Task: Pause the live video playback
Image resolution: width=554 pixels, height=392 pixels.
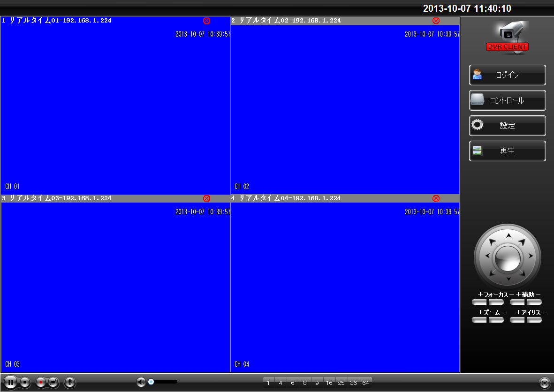Action: tap(11, 382)
